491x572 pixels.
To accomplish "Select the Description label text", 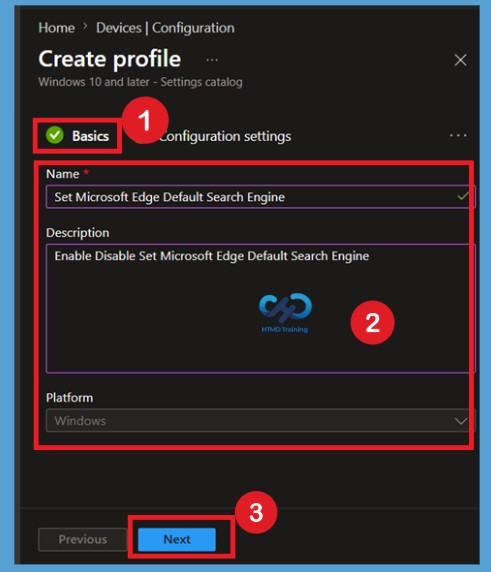I will [78, 233].
